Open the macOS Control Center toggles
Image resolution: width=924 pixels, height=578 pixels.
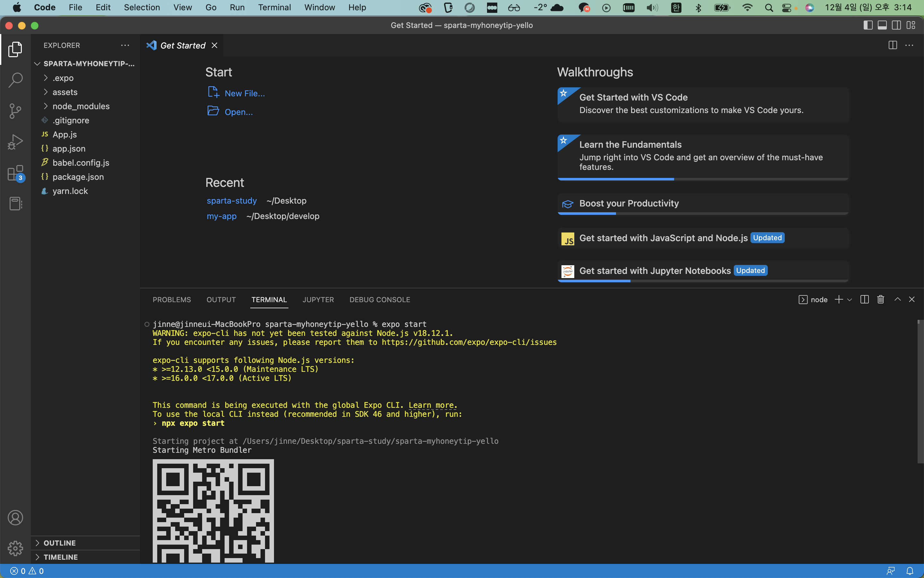coord(787,8)
